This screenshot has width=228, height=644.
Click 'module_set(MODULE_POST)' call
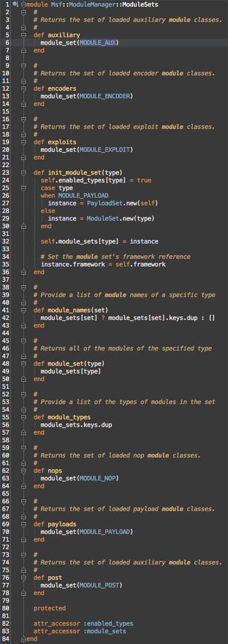(81, 585)
